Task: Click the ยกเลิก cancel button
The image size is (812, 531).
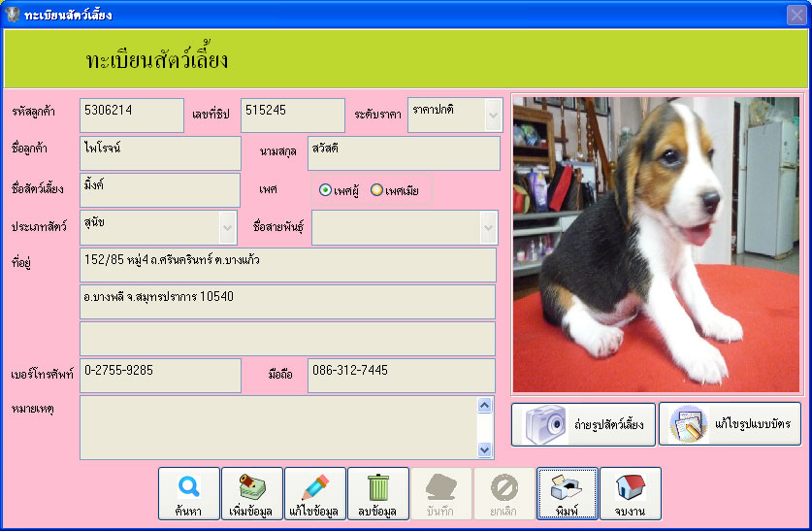Action: (503, 494)
